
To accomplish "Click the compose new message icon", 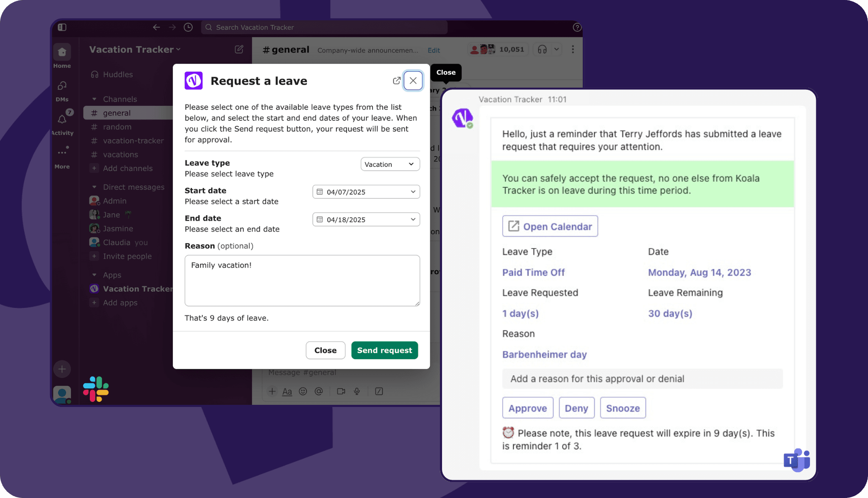I will click(x=239, y=50).
